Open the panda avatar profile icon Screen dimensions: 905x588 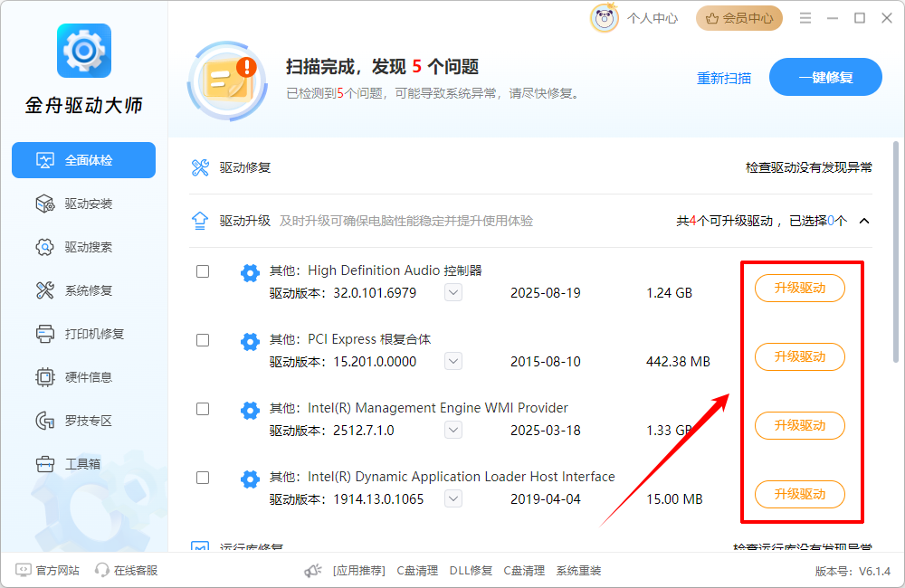605,18
